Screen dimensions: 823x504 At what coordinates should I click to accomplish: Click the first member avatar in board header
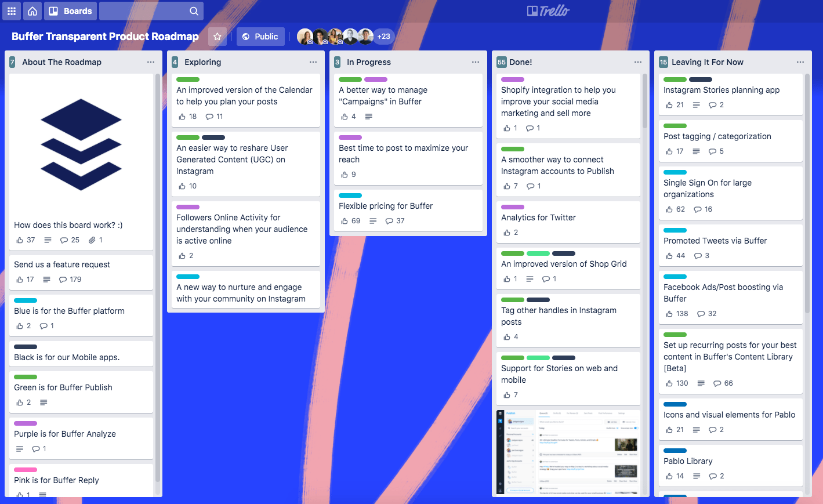pyautogui.click(x=305, y=37)
